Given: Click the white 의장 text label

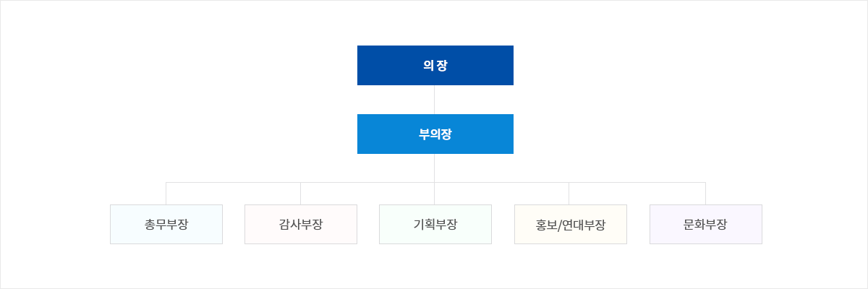Looking at the screenshot, I should coord(435,66).
